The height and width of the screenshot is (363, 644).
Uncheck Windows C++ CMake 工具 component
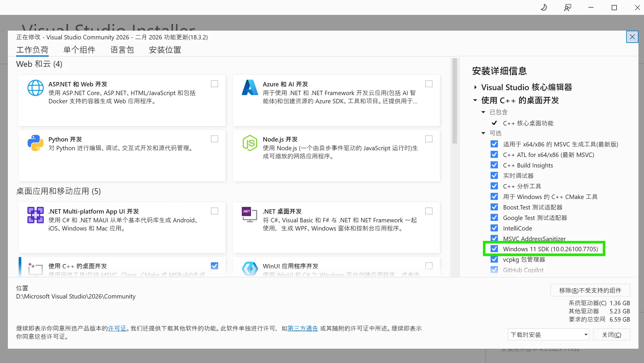pyautogui.click(x=494, y=196)
